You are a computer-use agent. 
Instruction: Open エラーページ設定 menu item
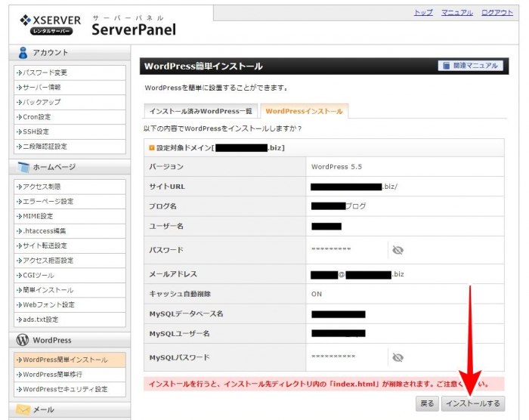pyautogui.click(x=70, y=202)
